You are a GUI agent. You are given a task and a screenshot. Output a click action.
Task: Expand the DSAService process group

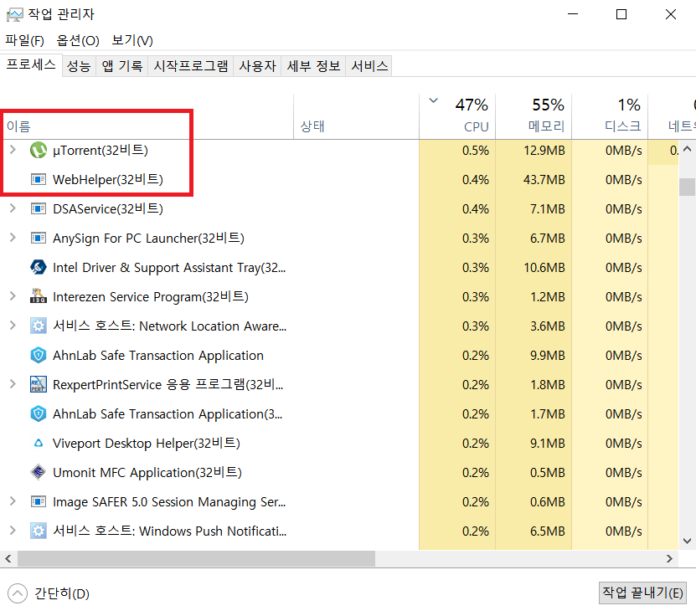13,208
